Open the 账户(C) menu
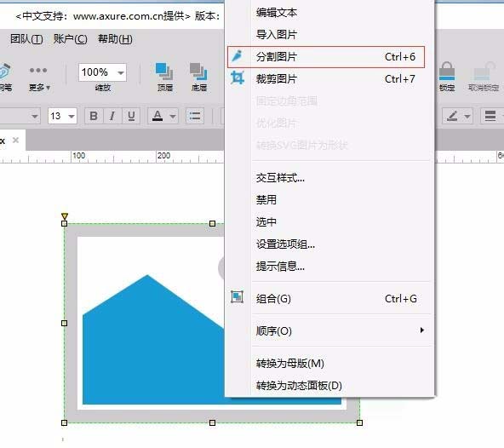The width and height of the screenshot is (504, 448). [70, 39]
